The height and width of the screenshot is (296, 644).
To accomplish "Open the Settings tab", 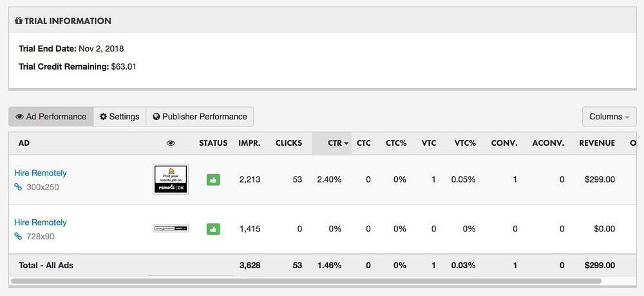I will (120, 117).
